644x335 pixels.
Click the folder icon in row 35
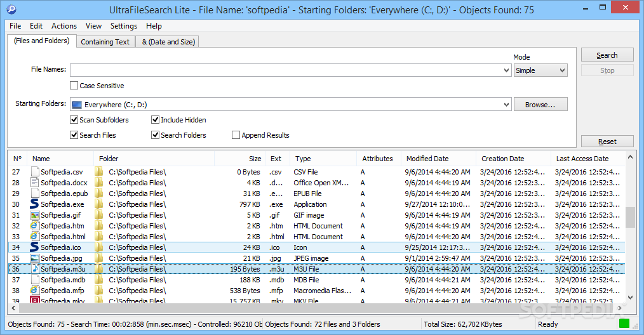pyautogui.click(x=99, y=258)
